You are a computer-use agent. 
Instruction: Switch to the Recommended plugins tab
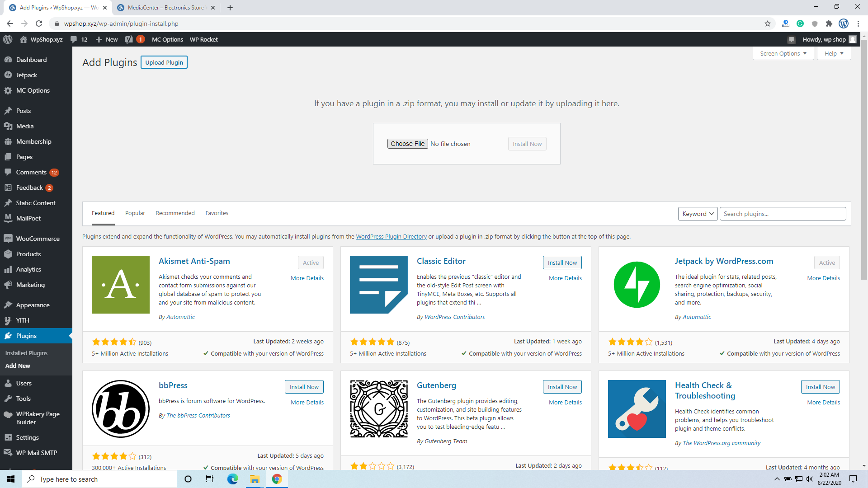[175, 213]
